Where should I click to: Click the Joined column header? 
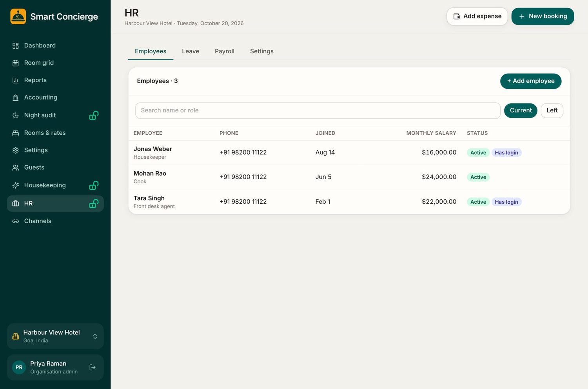[x=325, y=133]
